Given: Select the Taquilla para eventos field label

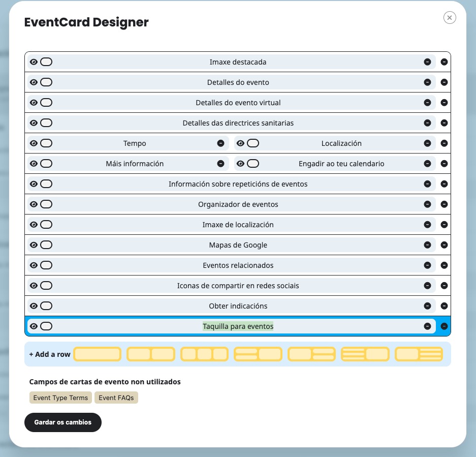Looking at the screenshot, I should (238, 326).
